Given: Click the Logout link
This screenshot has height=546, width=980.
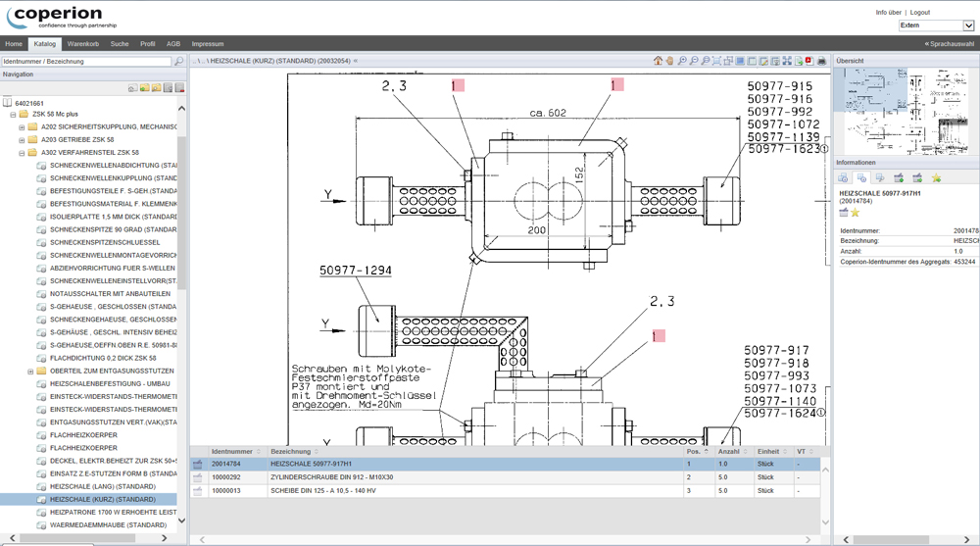Looking at the screenshot, I should click(919, 13).
